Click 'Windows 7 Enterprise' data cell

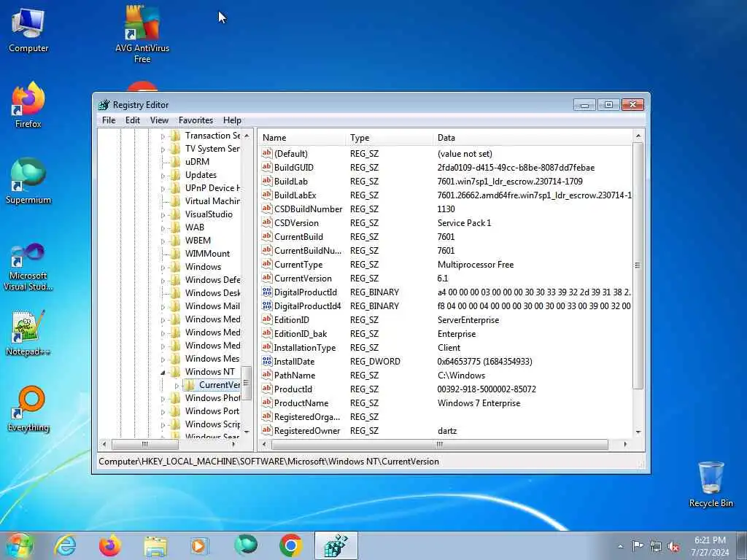(x=479, y=402)
